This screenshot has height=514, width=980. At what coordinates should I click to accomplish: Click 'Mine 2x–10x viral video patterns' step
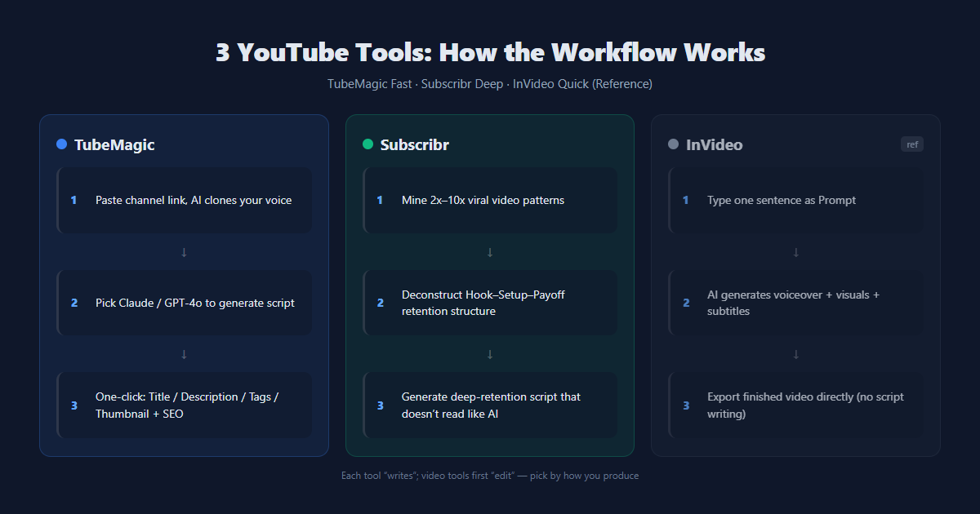pos(490,200)
